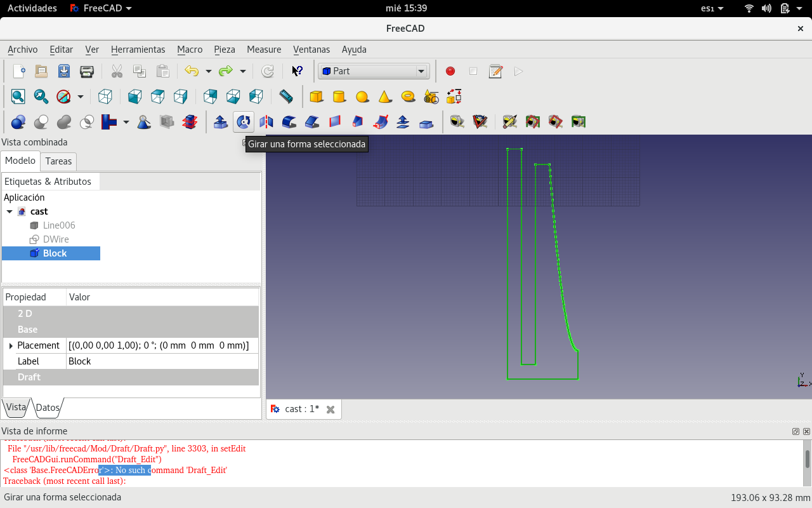Set the front view

click(134, 97)
